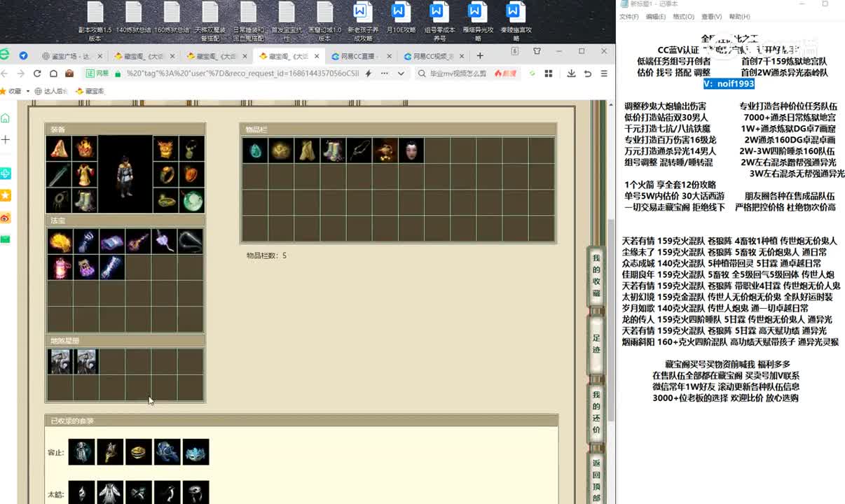Click the add plus icon in browser sidebar
The image size is (845, 504).
(5, 140)
